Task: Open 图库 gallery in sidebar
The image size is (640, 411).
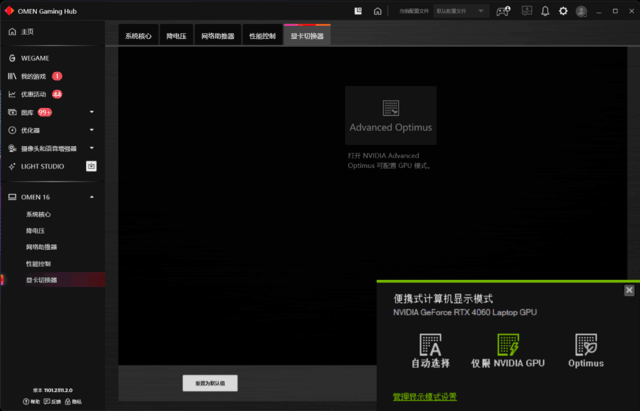Action: [27, 112]
